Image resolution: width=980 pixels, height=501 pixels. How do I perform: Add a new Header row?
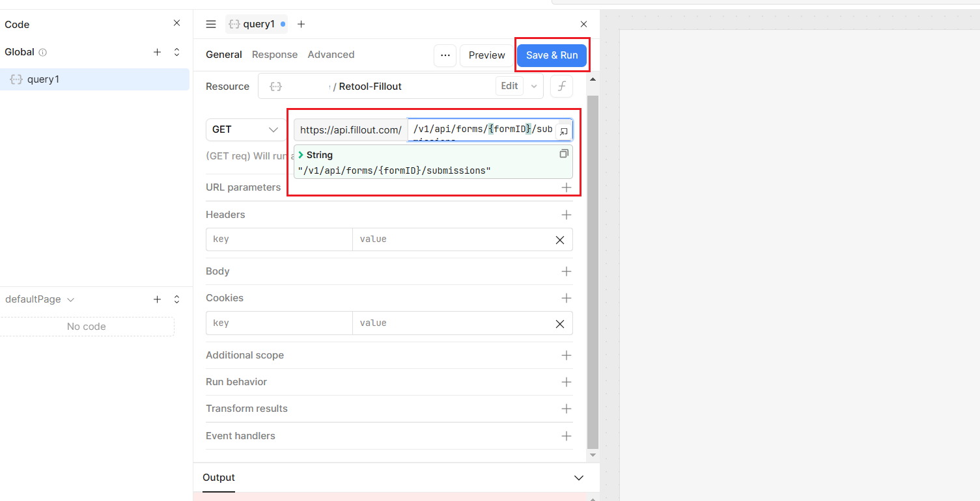[x=567, y=215]
